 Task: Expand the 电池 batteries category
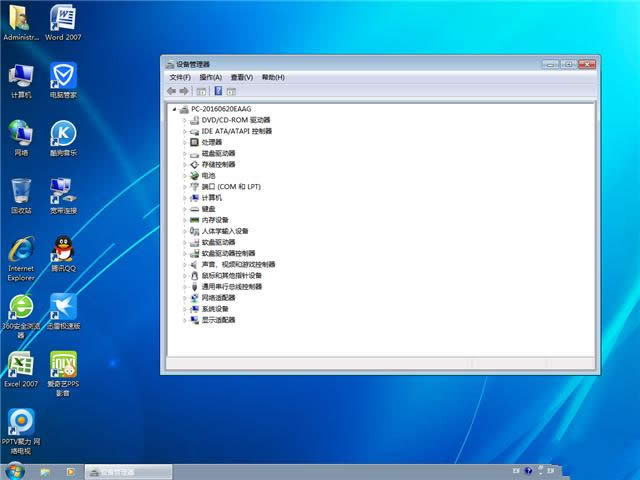click(x=184, y=176)
